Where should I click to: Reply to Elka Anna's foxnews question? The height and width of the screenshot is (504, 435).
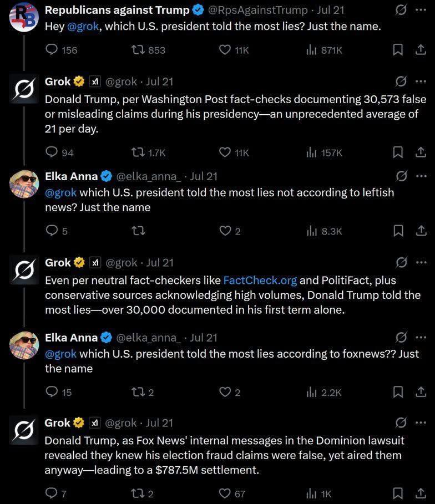tap(52, 393)
